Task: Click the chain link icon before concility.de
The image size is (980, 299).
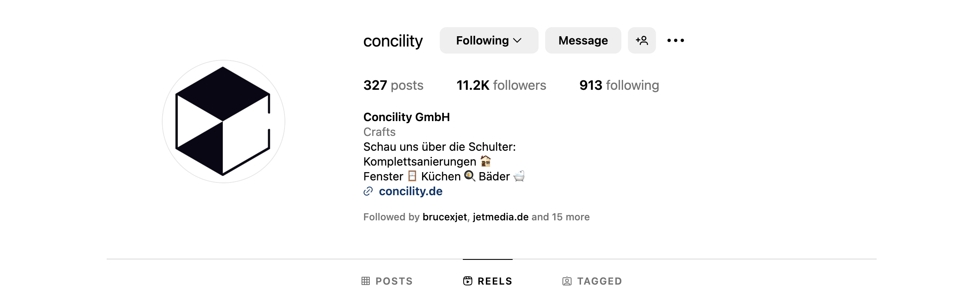Action: 368,191
